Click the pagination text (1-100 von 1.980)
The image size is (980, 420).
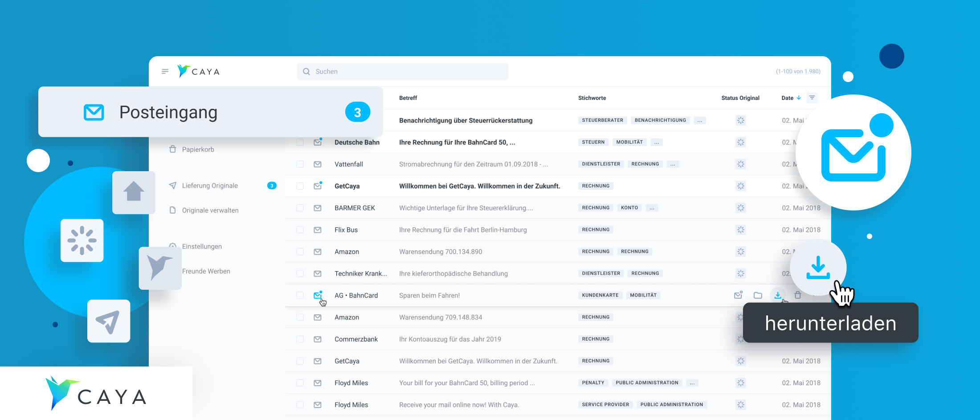pyautogui.click(x=798, y=71)
